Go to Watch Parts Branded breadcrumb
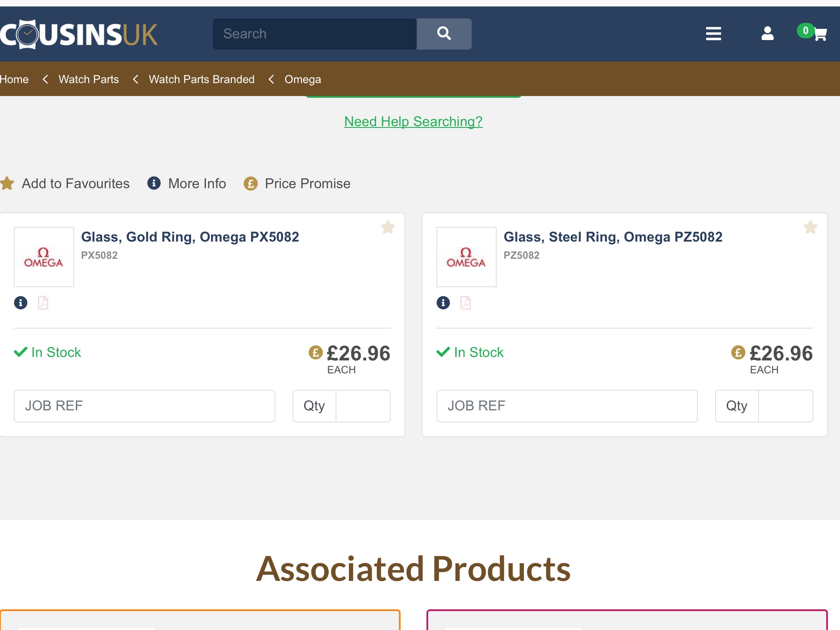The image size is (840, 630). (202, 79)
